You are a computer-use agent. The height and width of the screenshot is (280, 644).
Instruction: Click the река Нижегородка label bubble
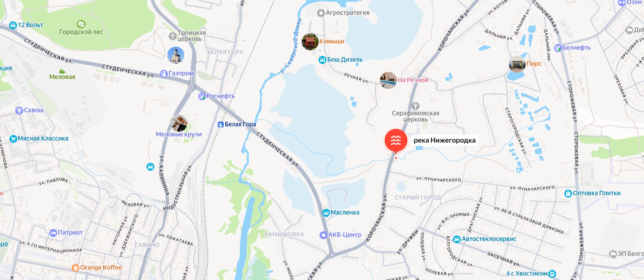(445, 140)
